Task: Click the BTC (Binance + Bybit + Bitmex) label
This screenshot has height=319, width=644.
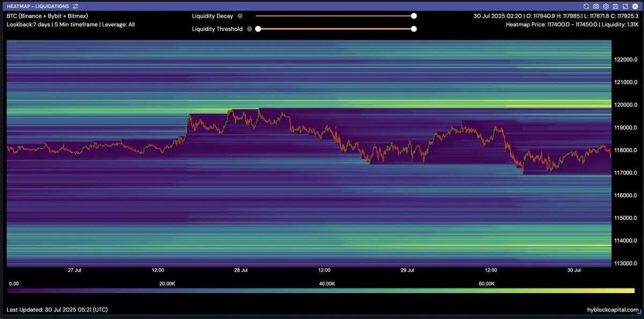Action: click(x=47, y=16)
